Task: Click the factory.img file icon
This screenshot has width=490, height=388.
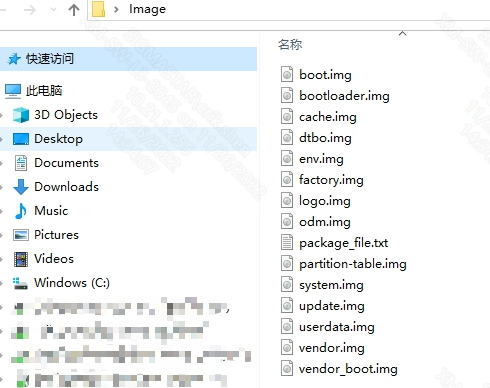Action: [287, 179]
